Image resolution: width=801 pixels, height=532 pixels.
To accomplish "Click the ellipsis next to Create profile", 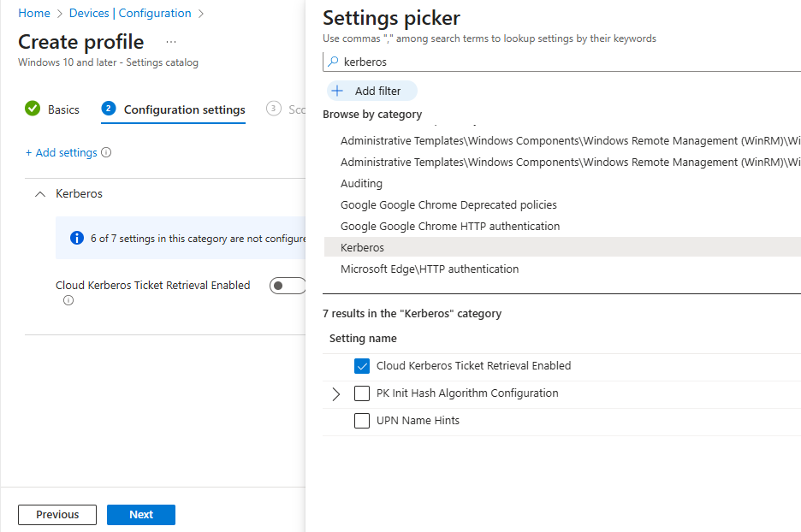I will [x=171, y=42].
